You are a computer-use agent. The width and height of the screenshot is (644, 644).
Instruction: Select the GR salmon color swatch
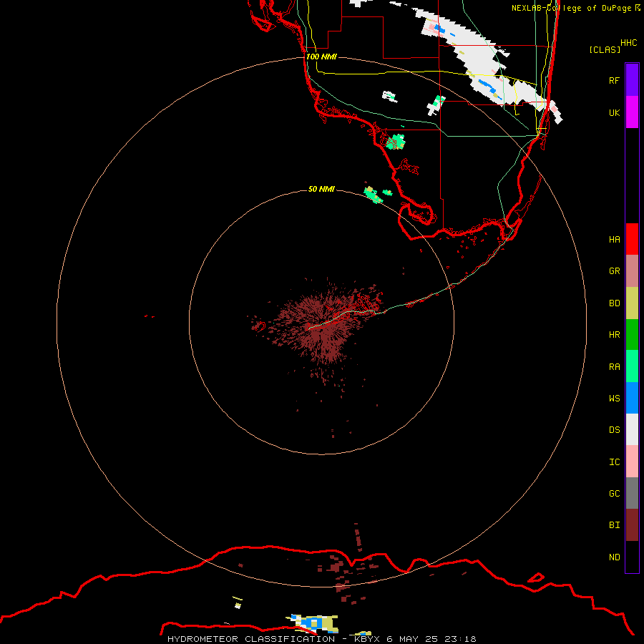click(x=632, y=271)
